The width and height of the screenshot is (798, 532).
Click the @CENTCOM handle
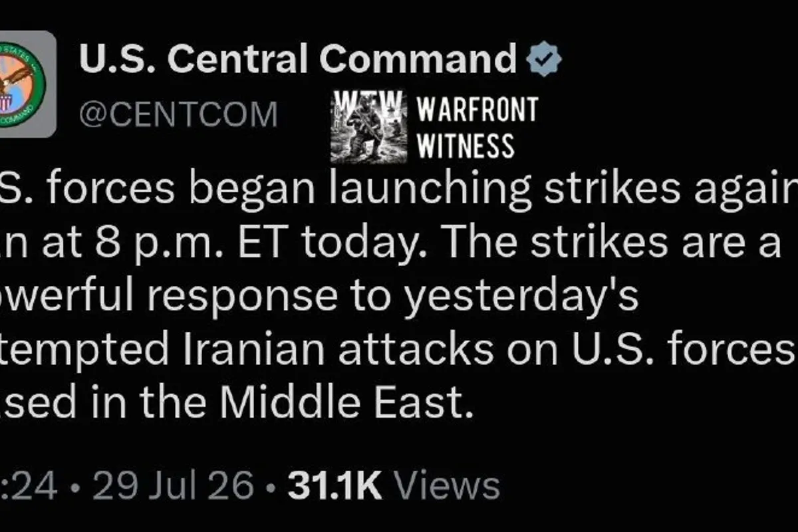[178, 116]
